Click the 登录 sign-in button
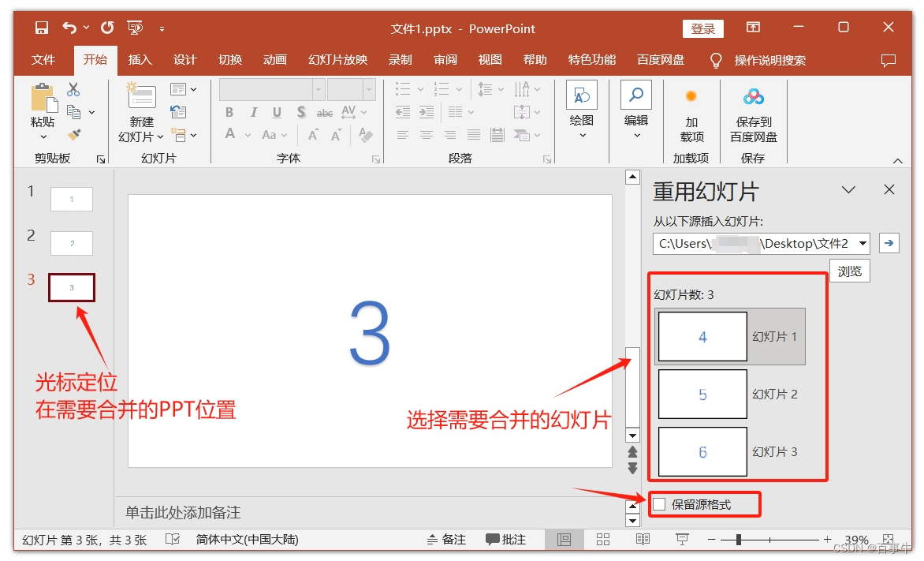This screenshot has height=561, width=924. [703, 29]
